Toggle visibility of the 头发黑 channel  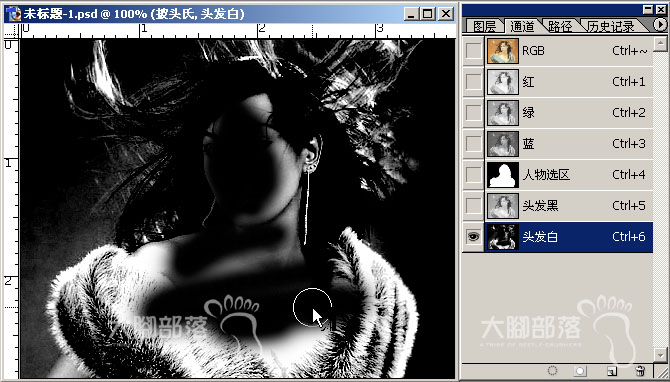473,206
